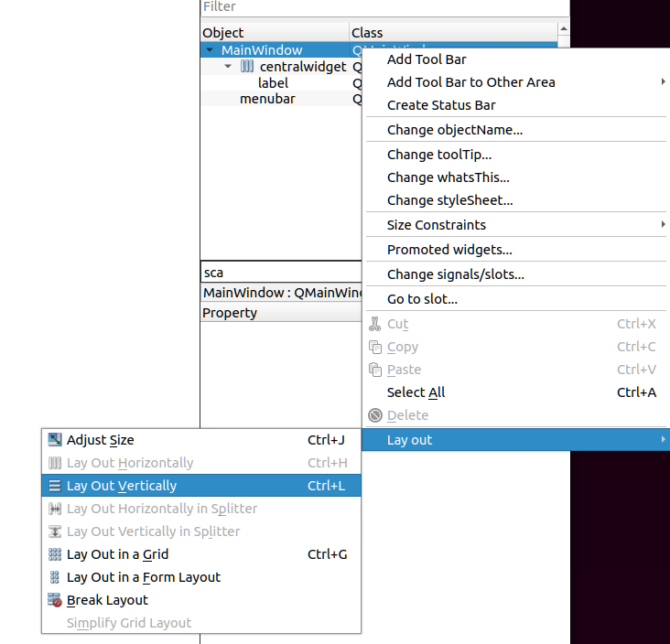Click the Adjust Size icon
The image size is (670, 644).
[x=55, y=439]
